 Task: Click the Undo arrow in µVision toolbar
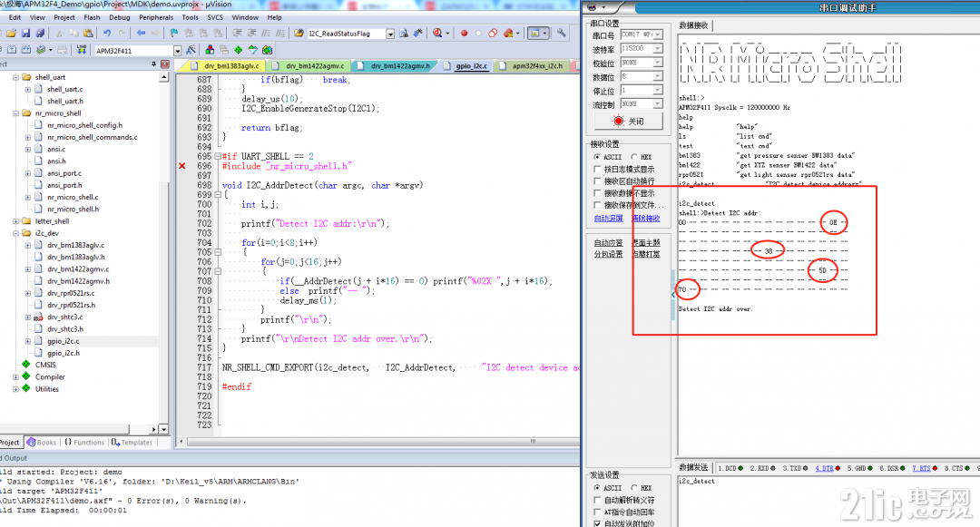point(107,33)
